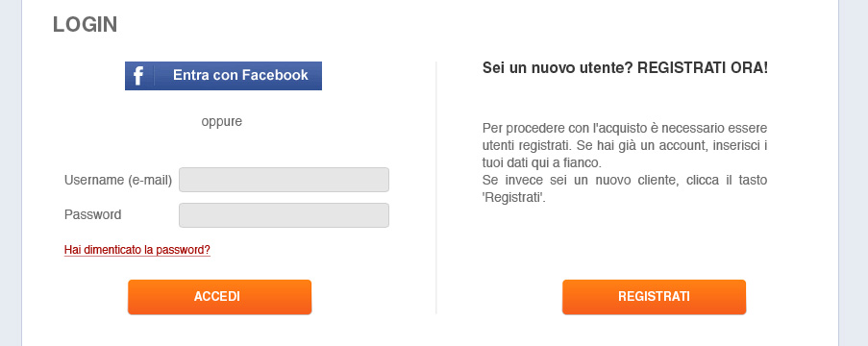Click the 'Sei un nuovo utente?' heading
The width and height of the screenshot is (868, 346).
tap(558, 68)
